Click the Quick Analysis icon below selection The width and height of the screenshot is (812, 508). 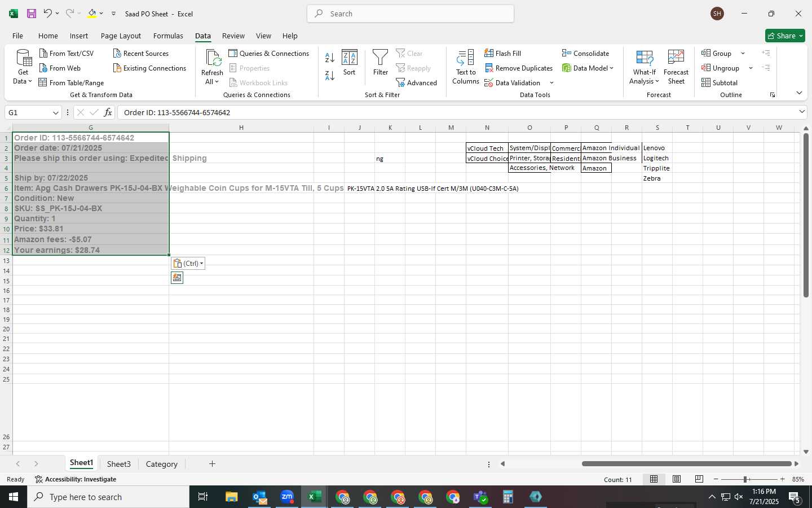point(177,278)
